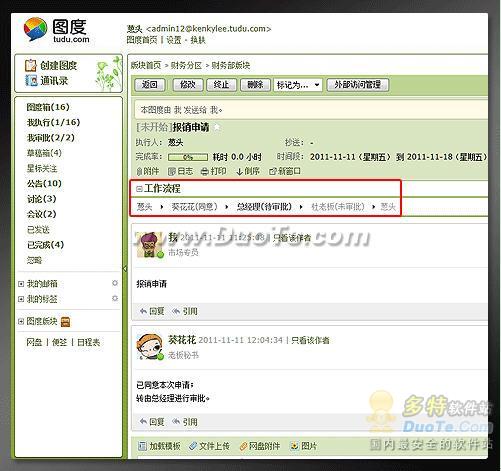This screenshot has height=471, width=501.
Task: Open the 标记为... dropdown
Action: point(298,85)
